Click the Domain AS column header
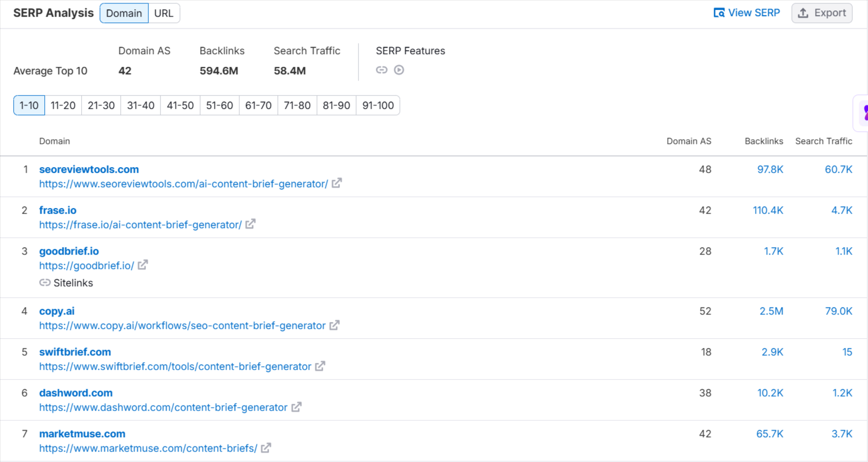 point(689,141)
